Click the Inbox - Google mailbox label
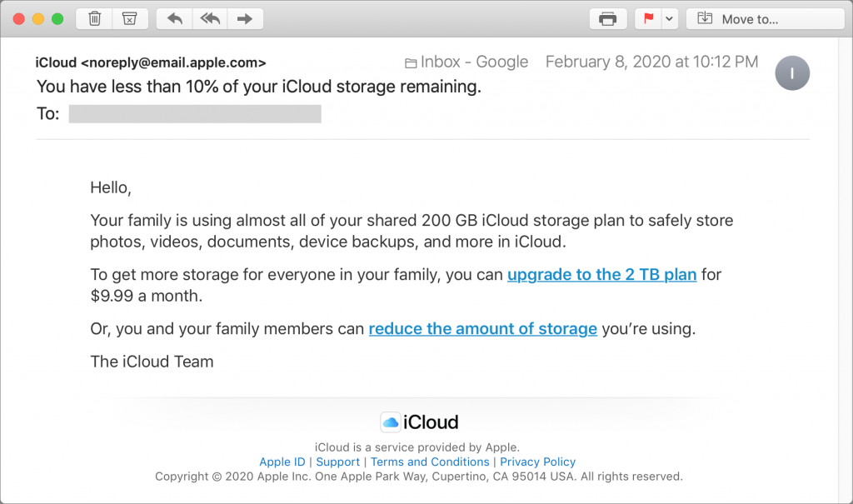Image resolution: width=853 pixels, height=504 pixels. click(x=466, y=62)
